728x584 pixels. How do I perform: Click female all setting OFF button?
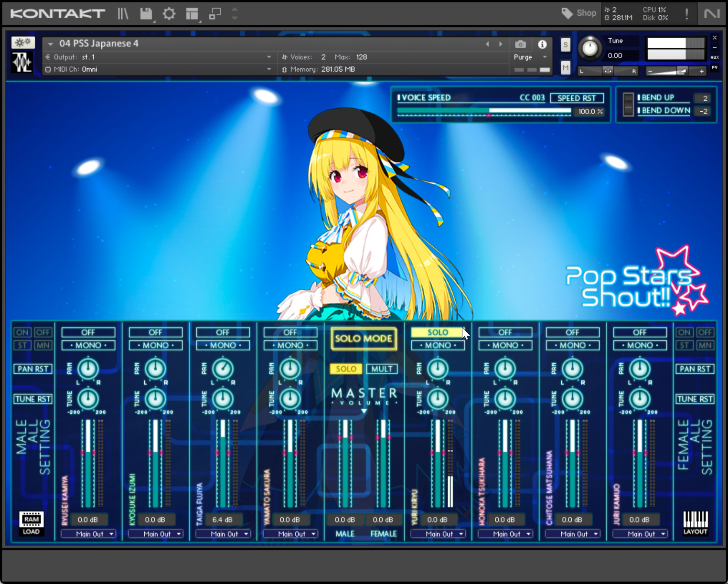(705, 332)
